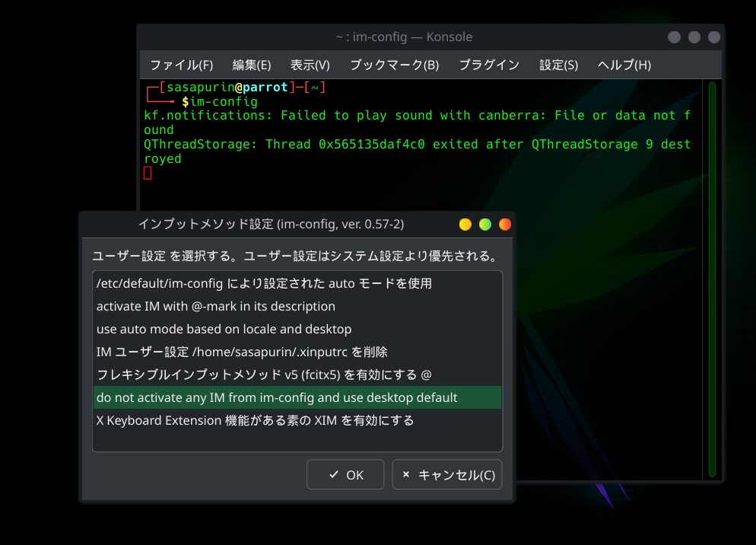Open the 編集(E) menu
The image size is (756, 545).
[x=250, y=65]
